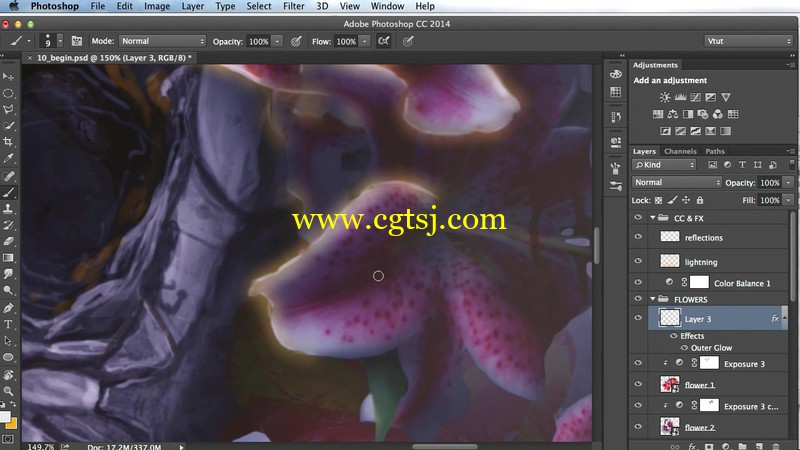The width and height of the screenshot is (800, 450).
Task: Hide the Outer Glow effect
Action: (x=684, y=347)
